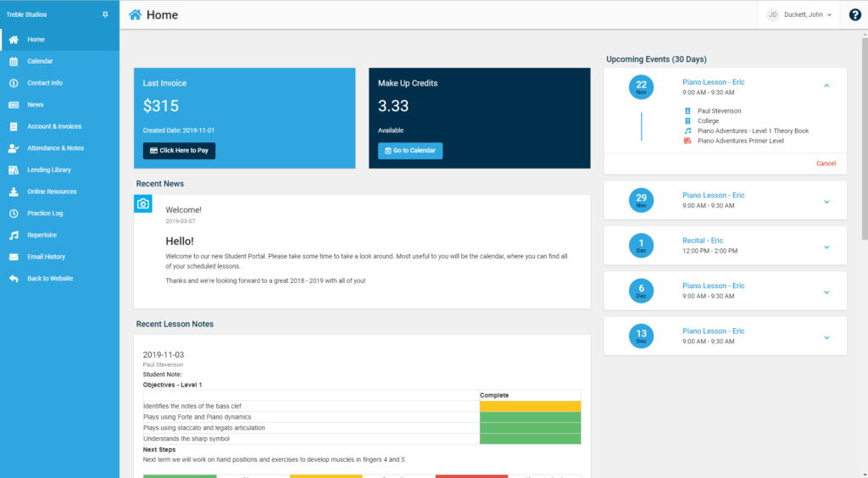Click red library icon beside Piano Adventures Primer Level
Image resolution: width=868 pixels, height=478 pixels.
687,141
